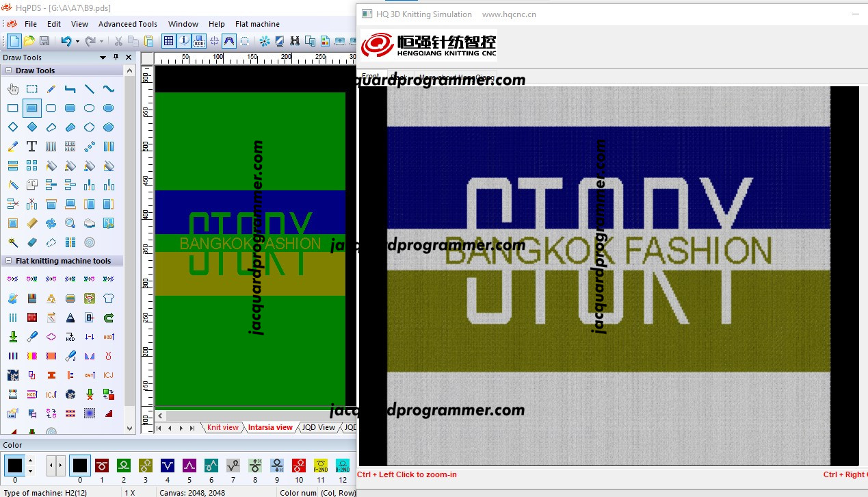
Task: Toggle the icon display toolbar button
Action: (199, 41)
